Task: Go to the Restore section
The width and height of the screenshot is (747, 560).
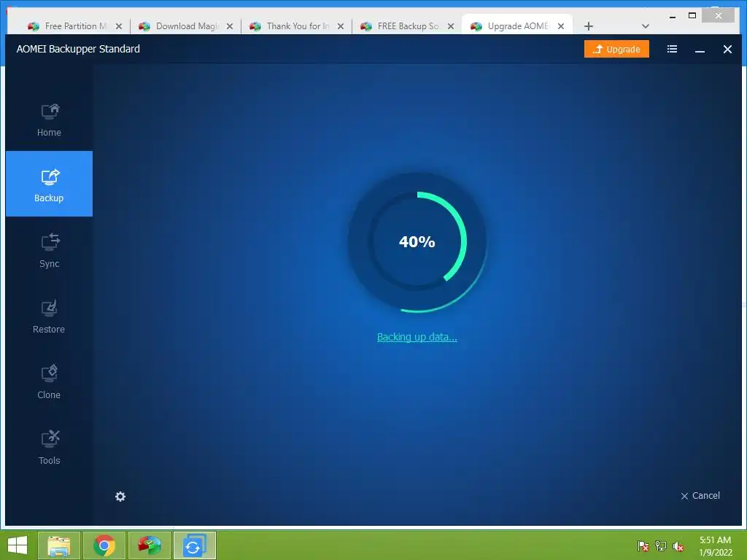Action: coord(49,316)
